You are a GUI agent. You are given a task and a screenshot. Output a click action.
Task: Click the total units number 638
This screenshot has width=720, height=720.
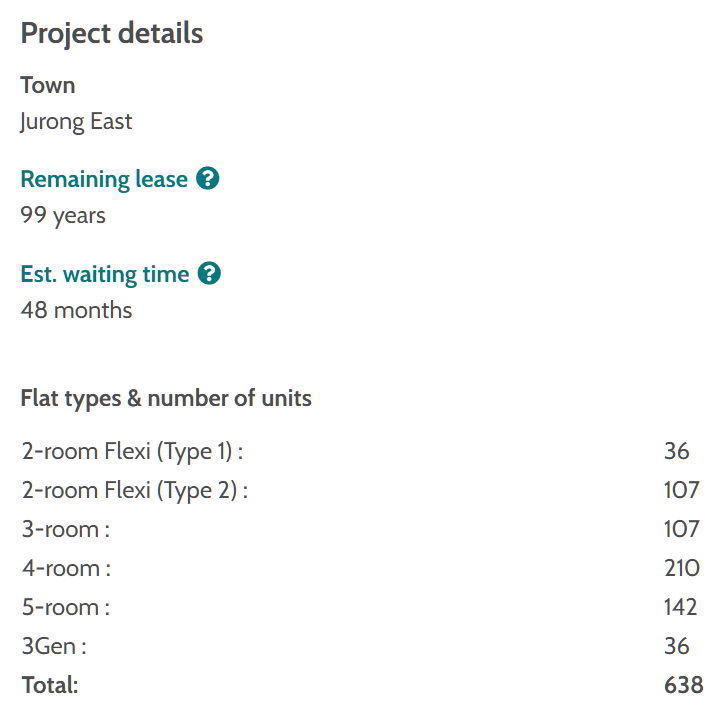(683, 685)
